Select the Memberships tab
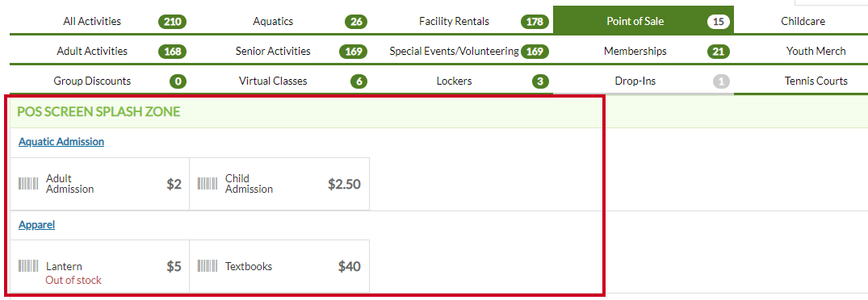Viewport: 868px width, 300px height. tap(644, 51)
